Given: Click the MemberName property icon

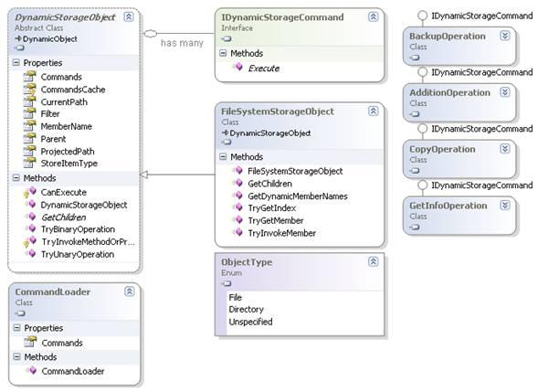Looking at the screenshot, I should [29, 125].
